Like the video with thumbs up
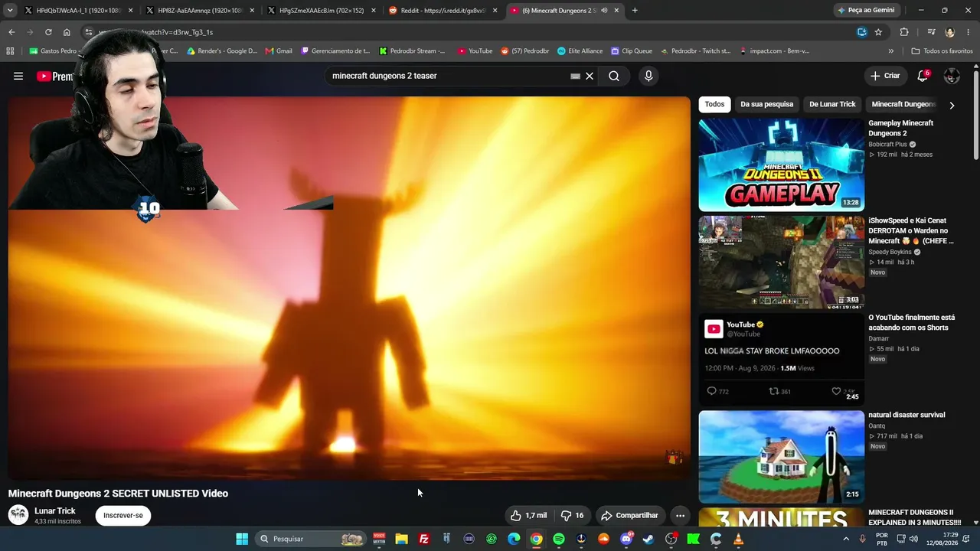This screenshot has height=551, width=980. pos(529,516)
